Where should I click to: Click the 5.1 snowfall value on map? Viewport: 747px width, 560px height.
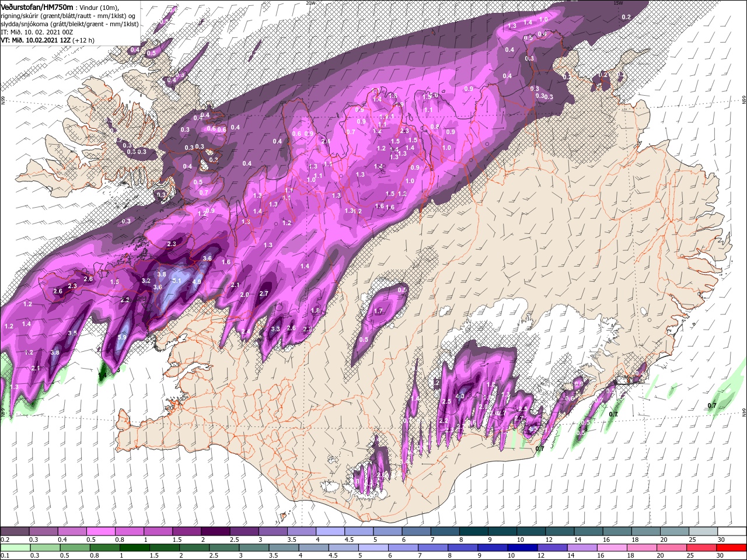click(177, 281)
